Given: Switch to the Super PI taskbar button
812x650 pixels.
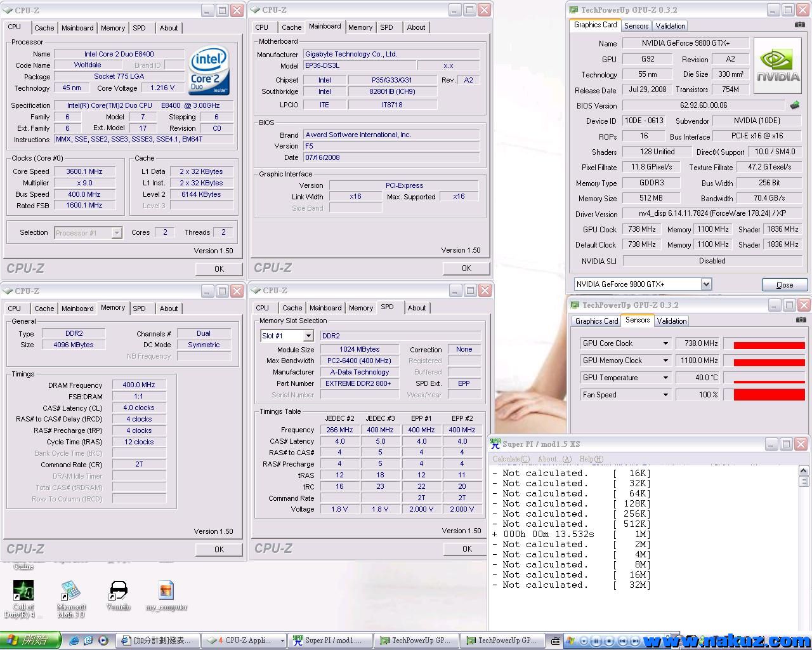Looking at the screenshot, I should [x=329, y=641].
